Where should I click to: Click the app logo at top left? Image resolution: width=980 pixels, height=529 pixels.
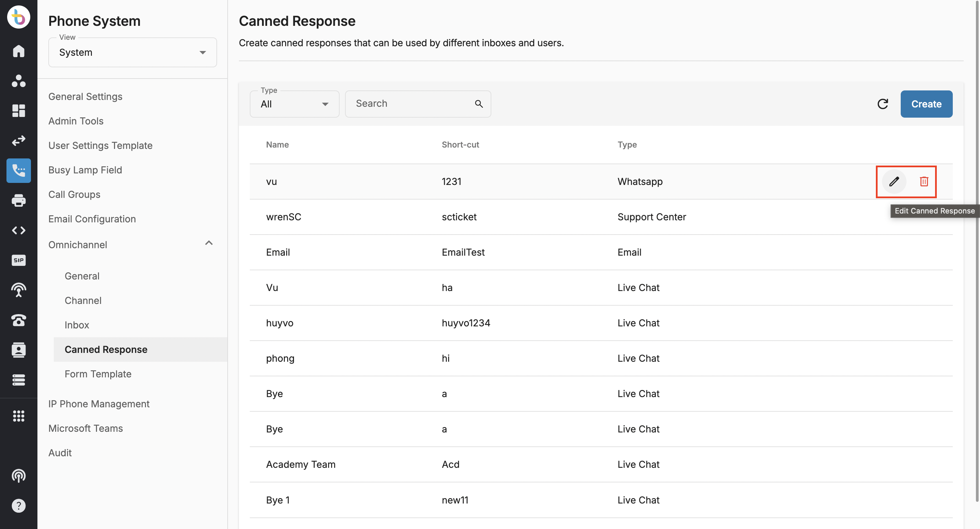[x=18, y=17]
